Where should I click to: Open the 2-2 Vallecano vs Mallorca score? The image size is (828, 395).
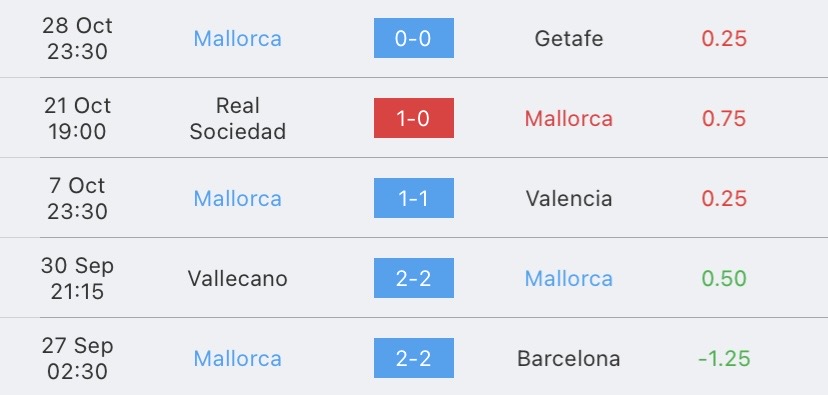pos(413,278)
